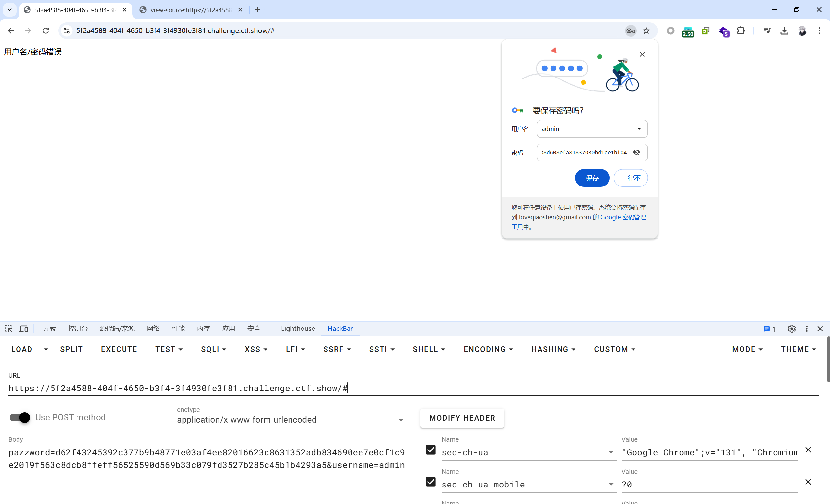The height and width of the screenshot is (504, 830).
Task: Open the SQLI dropdown menu
Action: (x=213, y=349)
